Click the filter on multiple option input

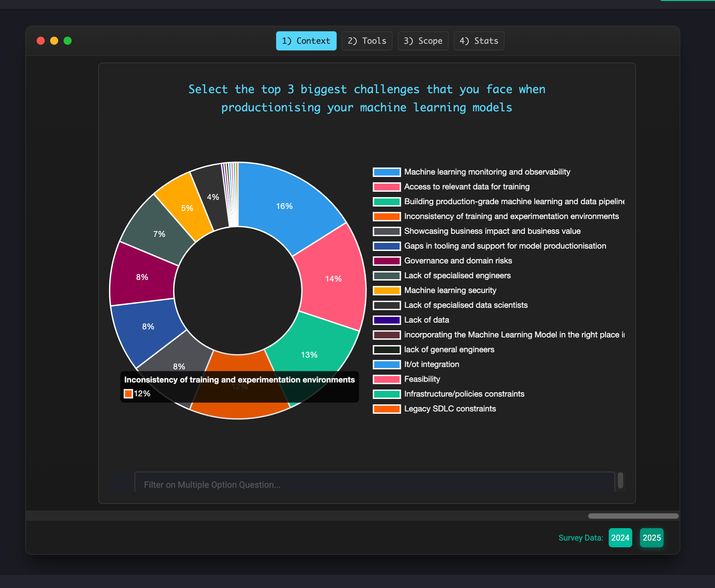click(x=374, y=484)
